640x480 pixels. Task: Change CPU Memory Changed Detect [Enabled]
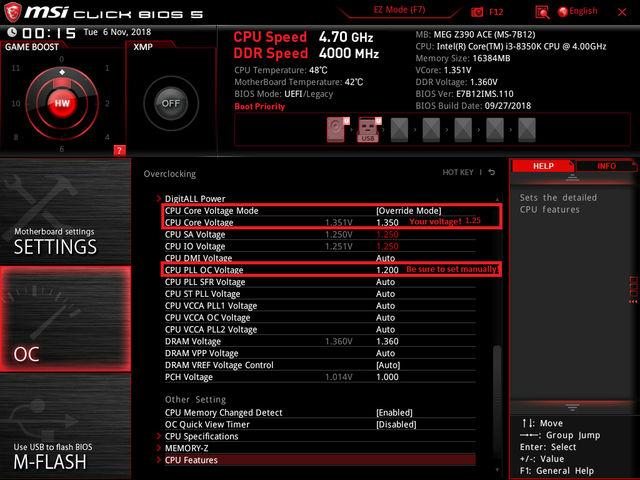[394, 412]
